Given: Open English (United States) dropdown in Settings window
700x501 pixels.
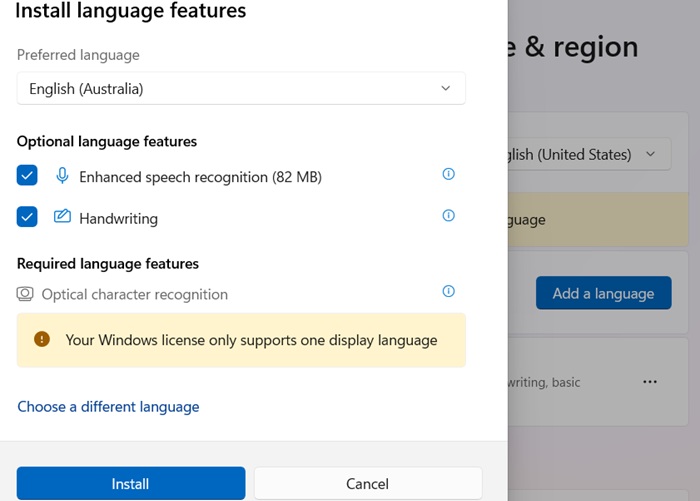Looking at the screenshot, I should 589,154.
